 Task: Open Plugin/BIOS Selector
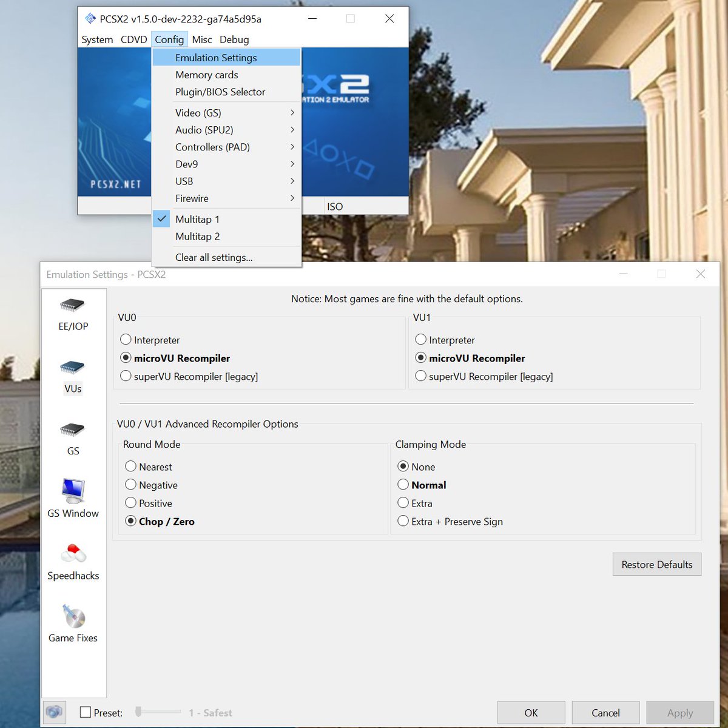click(x=226, y=92)
